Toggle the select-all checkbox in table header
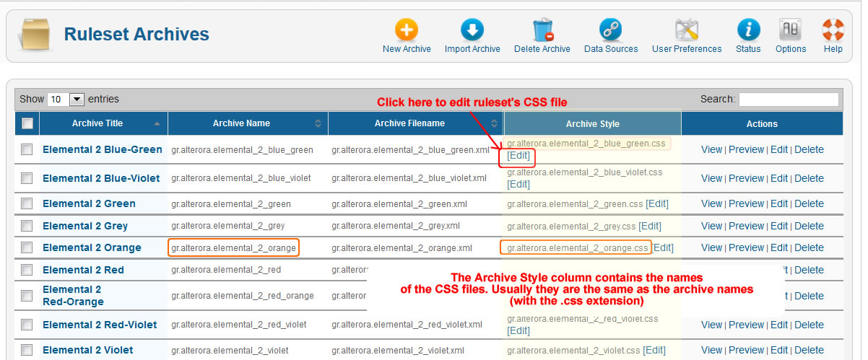868x360 pixels. tap(27, 123)
